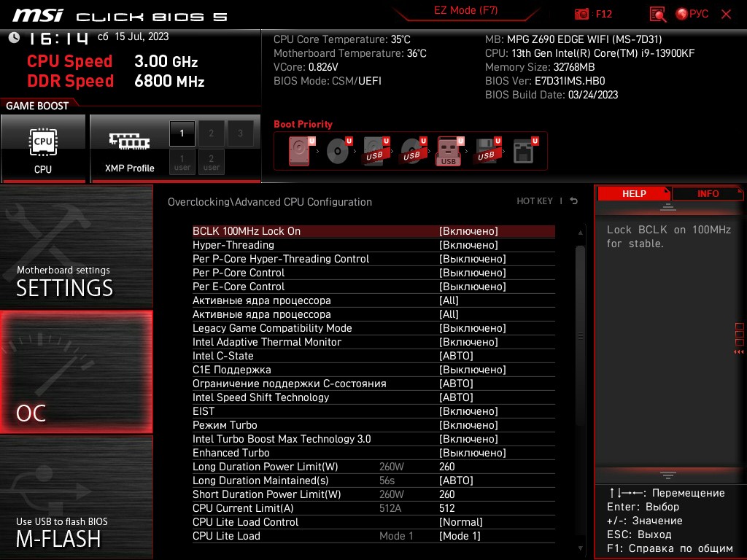The height and width of the screenshot is (560, 747).
Task: Switch to the INFO tab
Action: [x=708, y=193]
